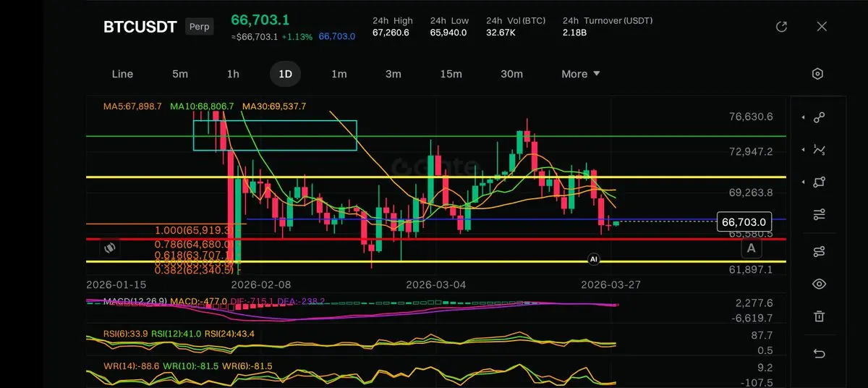This screenshot has height=388, width=868.
Task: Click the +1.13% change value
Action: (x=297, y=37)
